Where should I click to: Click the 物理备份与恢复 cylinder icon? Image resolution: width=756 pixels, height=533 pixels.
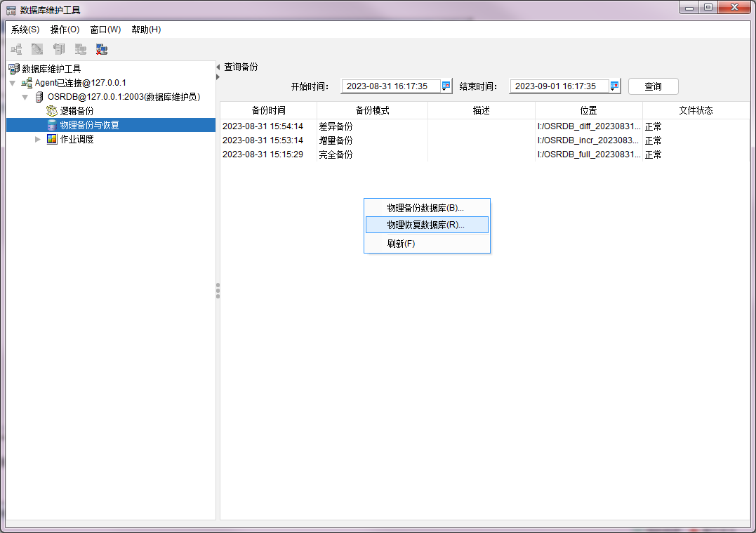(x=52, y=125)
